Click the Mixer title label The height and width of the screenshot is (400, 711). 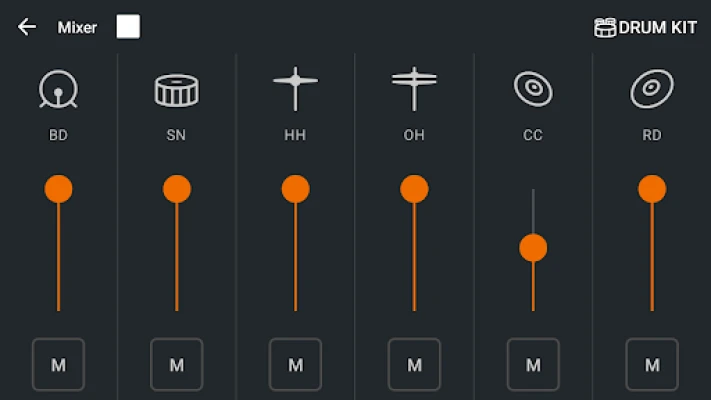[x=77, y=27]
